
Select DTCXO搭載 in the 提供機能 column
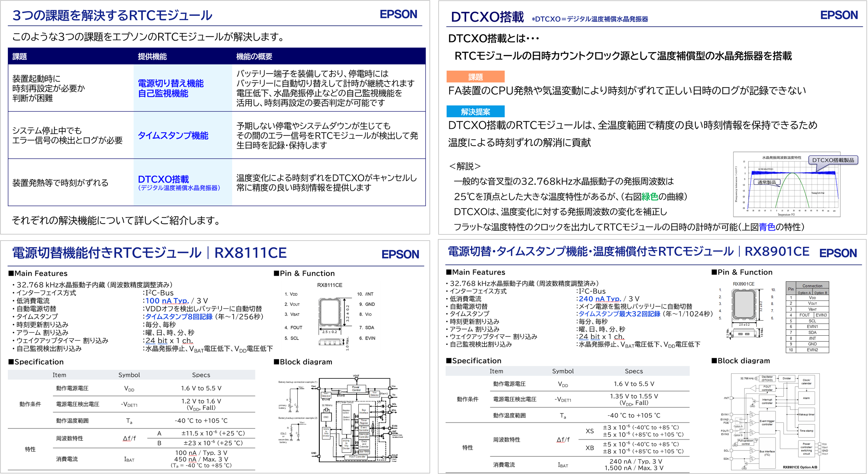(x=163, y=179)
